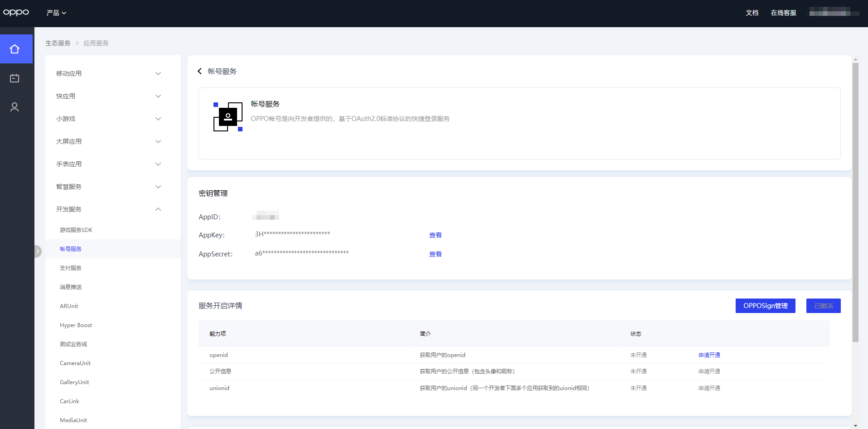Click the blurred AppID value
The image size is (868, 429).
click(x=266, y=216)
